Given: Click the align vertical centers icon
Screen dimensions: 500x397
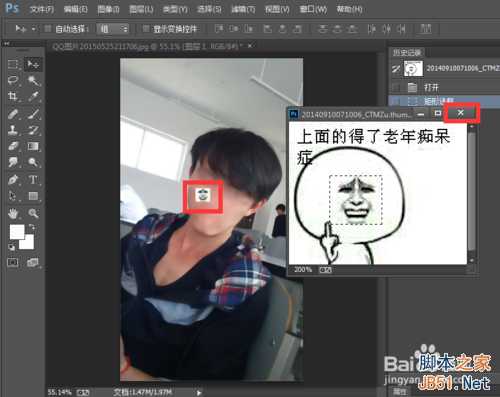Looking at the screenshot, I should 234,29.
